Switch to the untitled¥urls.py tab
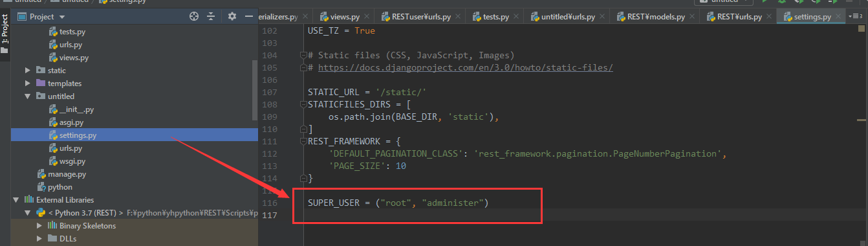Image resolution: width=868 pixels, height=246 pixels. [x=567, y=17]
